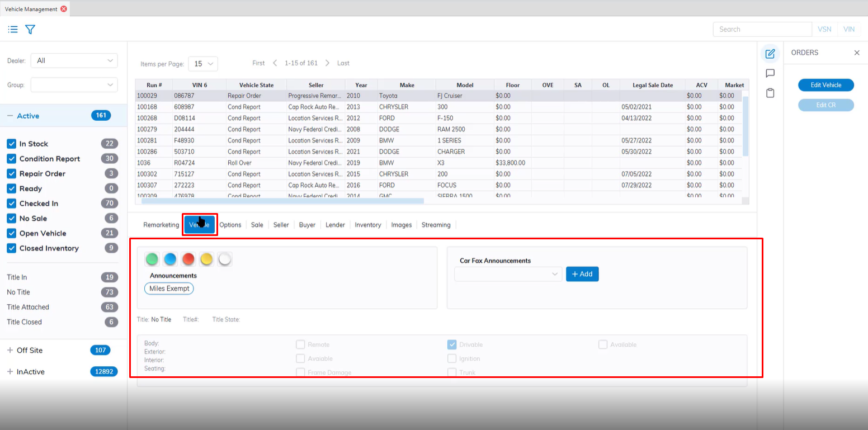The width and height of the screenshot is (868, 430).
Task: Open Items per Page dropdown
Action: pyautogui.click(x=203, y=64)
